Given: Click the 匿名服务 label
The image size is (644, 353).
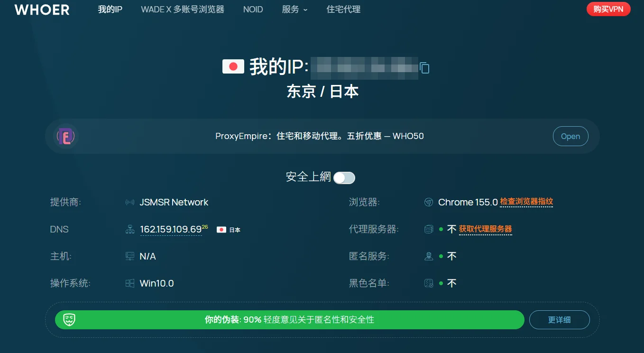Looking at the screenshot, I should (369, 256).
